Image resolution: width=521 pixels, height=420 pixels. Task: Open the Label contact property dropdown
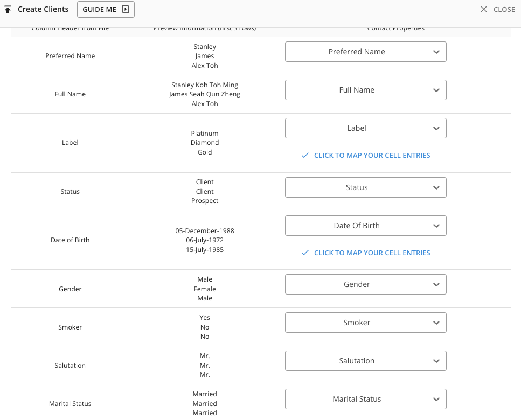click(x=365, y=128)
